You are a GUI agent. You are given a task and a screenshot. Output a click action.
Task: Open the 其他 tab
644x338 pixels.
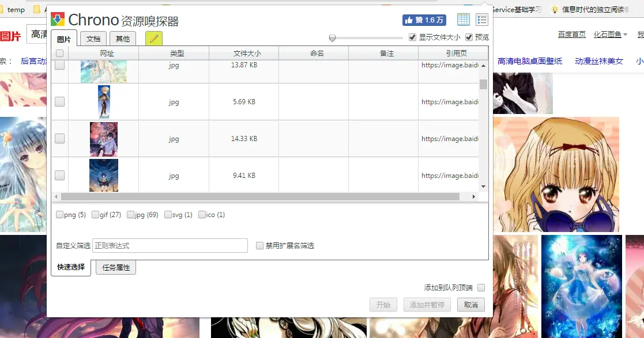(123, 39)
